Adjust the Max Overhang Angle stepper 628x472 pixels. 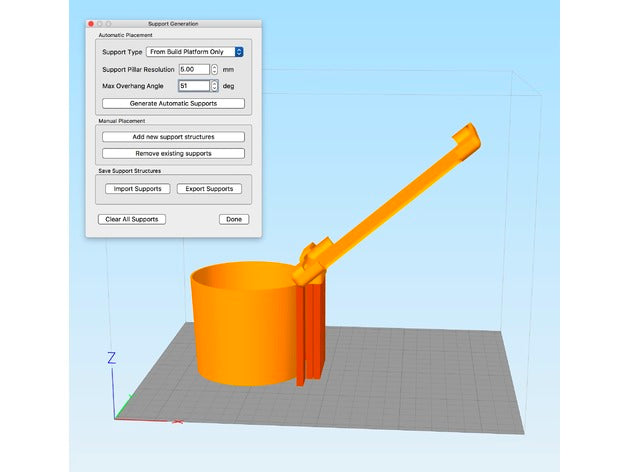pyautogui.click(x=214, y=86)
